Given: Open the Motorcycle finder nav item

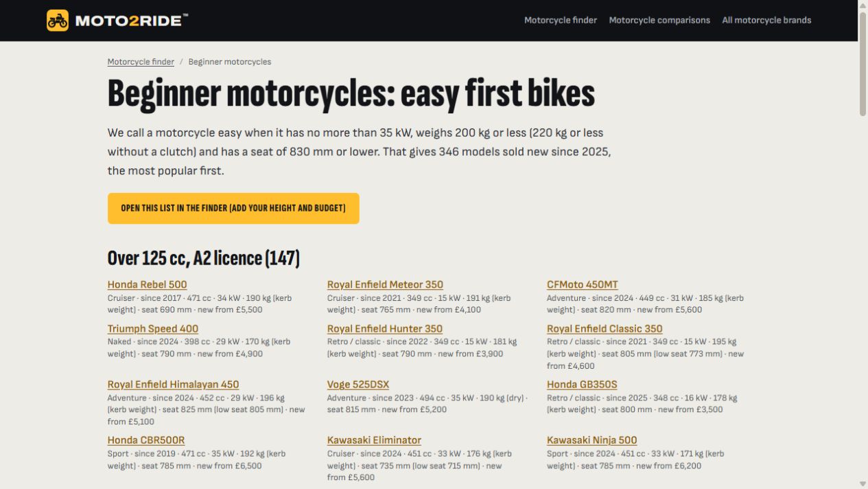Looking at the screenshot, I should pyautogui.click(x=561, y=21).
